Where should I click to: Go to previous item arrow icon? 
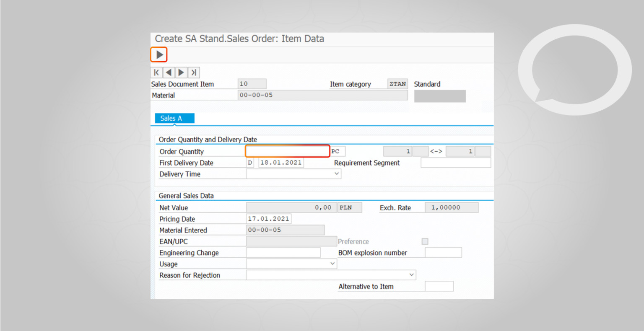pos(169,72)
